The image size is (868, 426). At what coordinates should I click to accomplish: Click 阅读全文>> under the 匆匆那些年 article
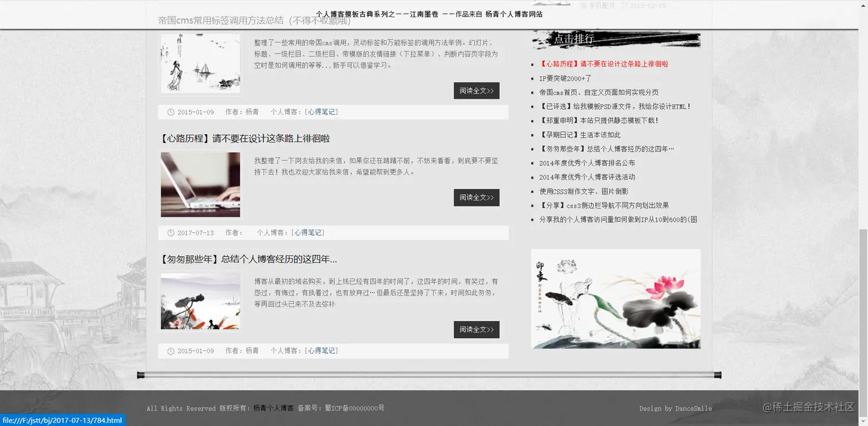pyautogui.click(x=476, y=330)
